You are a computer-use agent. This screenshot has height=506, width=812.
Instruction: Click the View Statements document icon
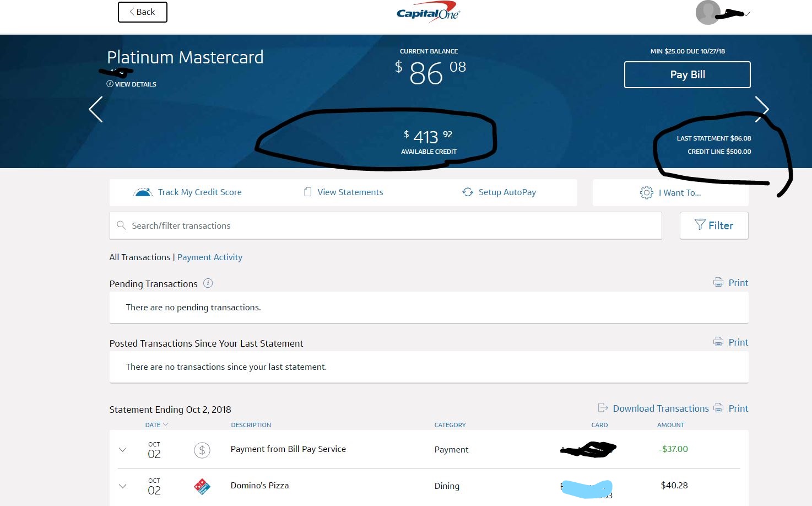pos(307,192)
